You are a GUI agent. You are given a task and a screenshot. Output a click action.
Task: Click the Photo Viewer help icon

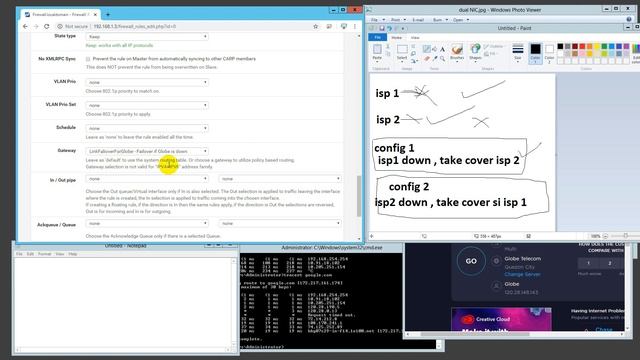pyautogui.click(x=629, y=19)
